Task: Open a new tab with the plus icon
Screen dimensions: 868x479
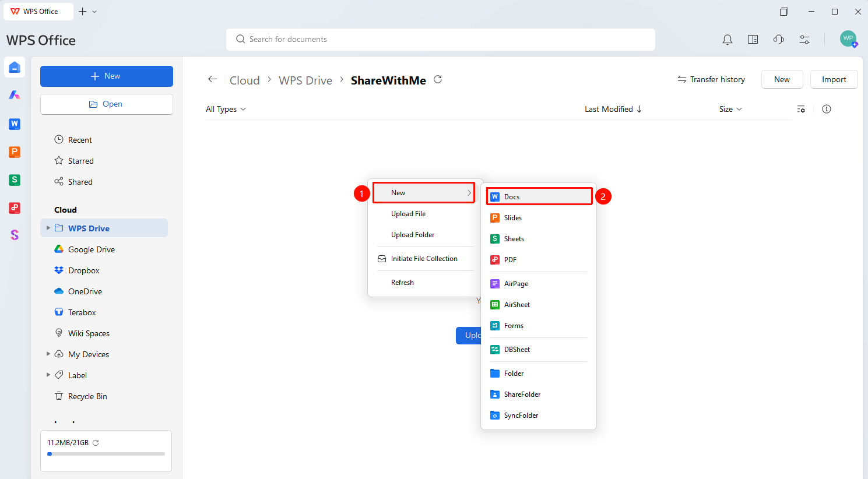Action: click(82, 12)
